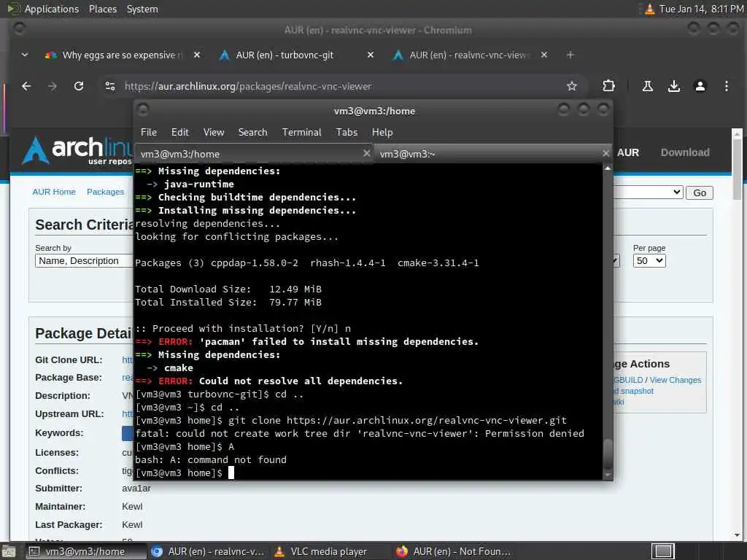Switch to vm3@vm3:/home taskbar entry

(85, 551)
